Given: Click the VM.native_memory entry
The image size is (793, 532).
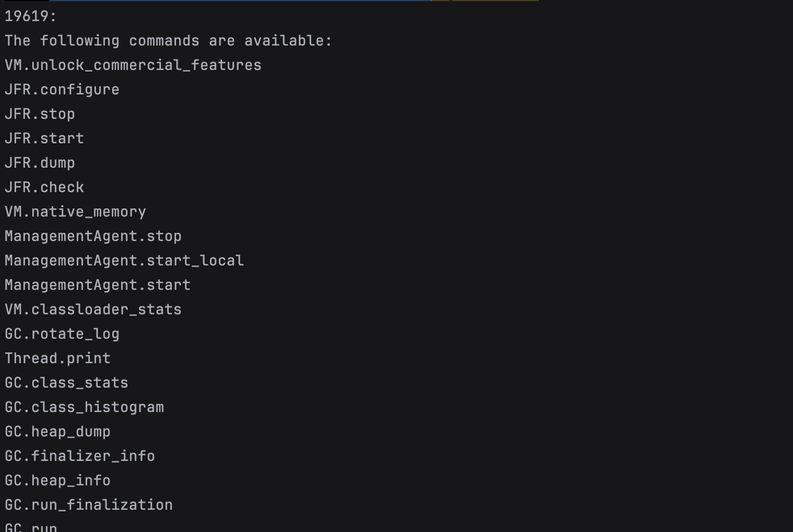Looking at the screenshot, I should coord(75,212).
